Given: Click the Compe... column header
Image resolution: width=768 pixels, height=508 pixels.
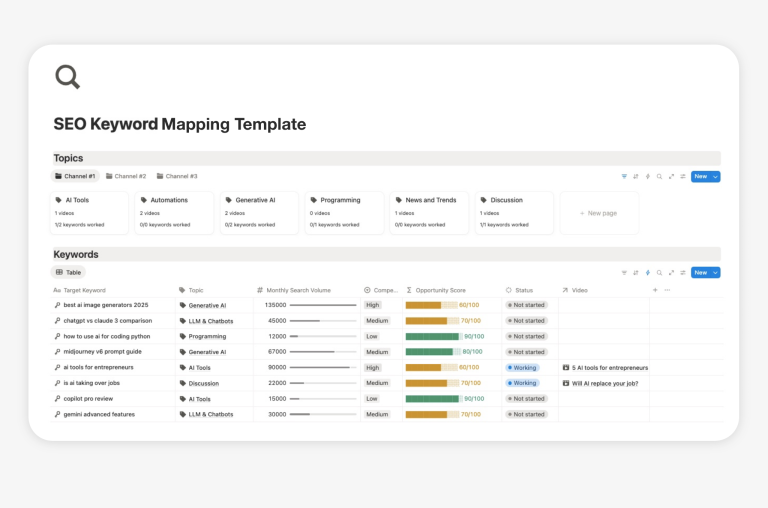Looking at the screenshot, I should coord(382,290).
